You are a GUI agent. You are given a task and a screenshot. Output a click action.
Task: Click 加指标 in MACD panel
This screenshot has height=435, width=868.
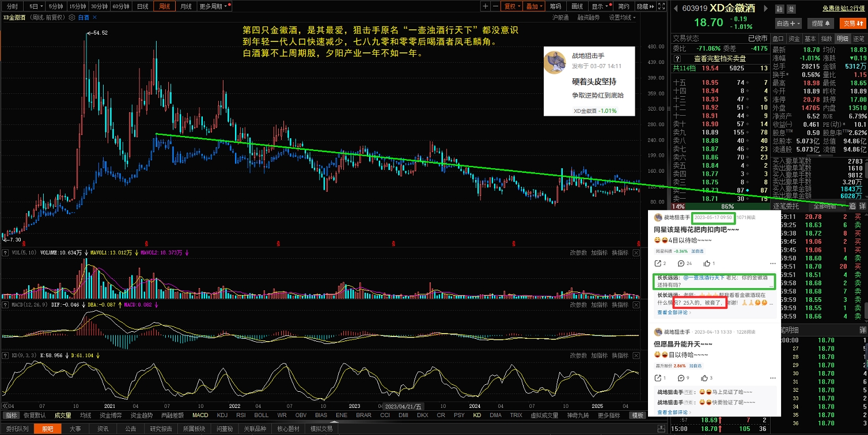600,304
